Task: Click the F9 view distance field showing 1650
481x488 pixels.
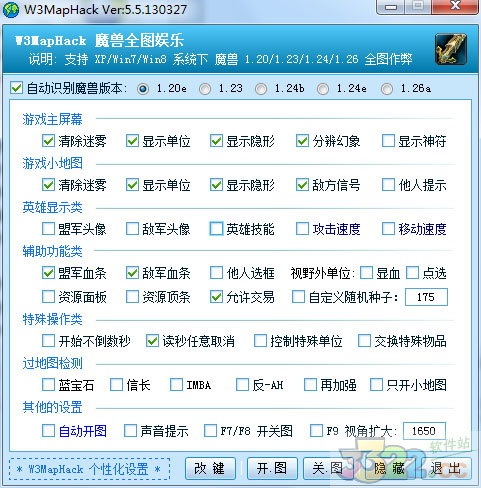Action: 424,431
